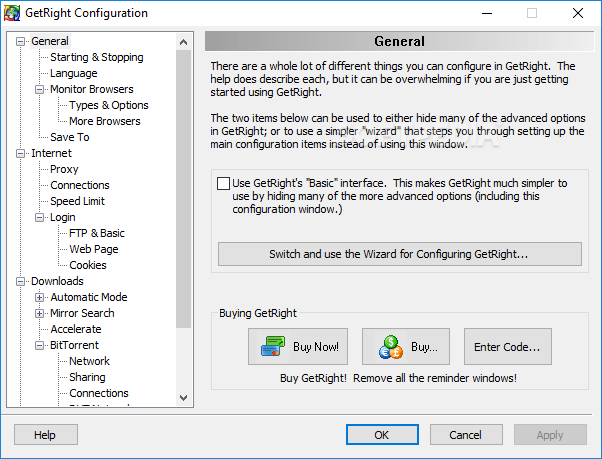Click the Buy... button
This screenshot has height=459, width=602.
pos(406,347)
